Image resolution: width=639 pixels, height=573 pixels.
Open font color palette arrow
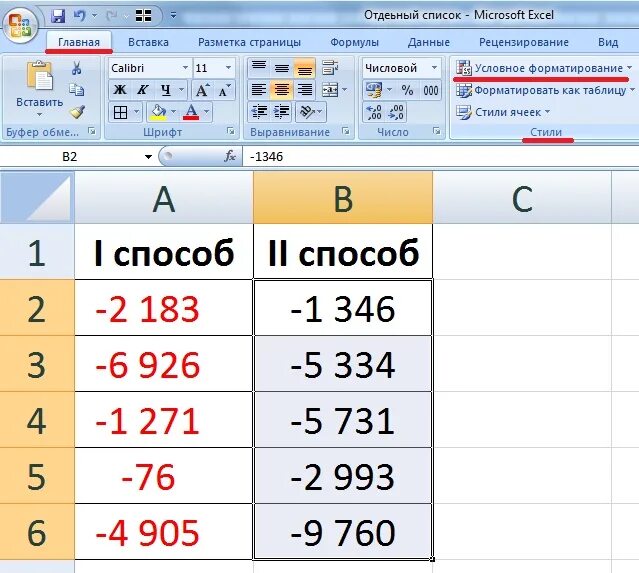[x=206, y=112]
